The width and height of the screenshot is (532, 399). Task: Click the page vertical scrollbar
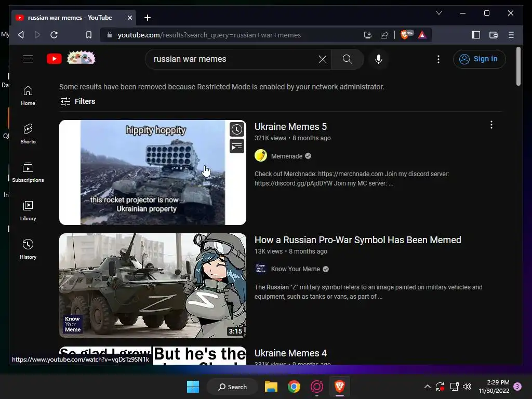point(518,66)
